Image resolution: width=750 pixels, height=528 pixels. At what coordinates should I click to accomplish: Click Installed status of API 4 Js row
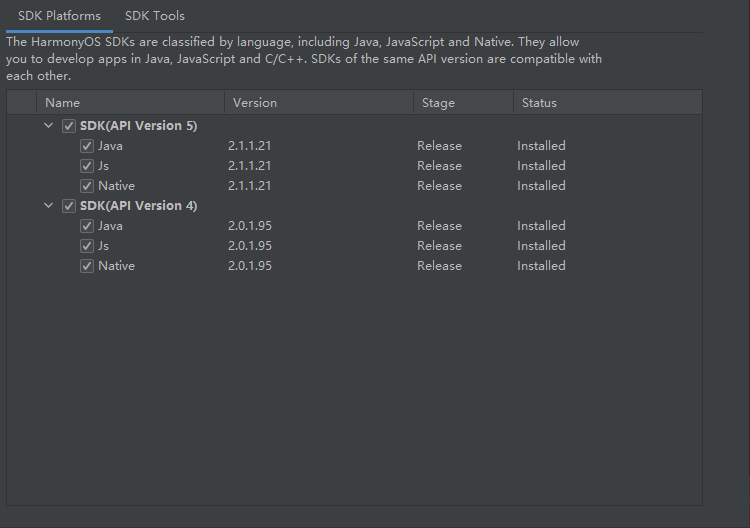click(x=541, y=246)
